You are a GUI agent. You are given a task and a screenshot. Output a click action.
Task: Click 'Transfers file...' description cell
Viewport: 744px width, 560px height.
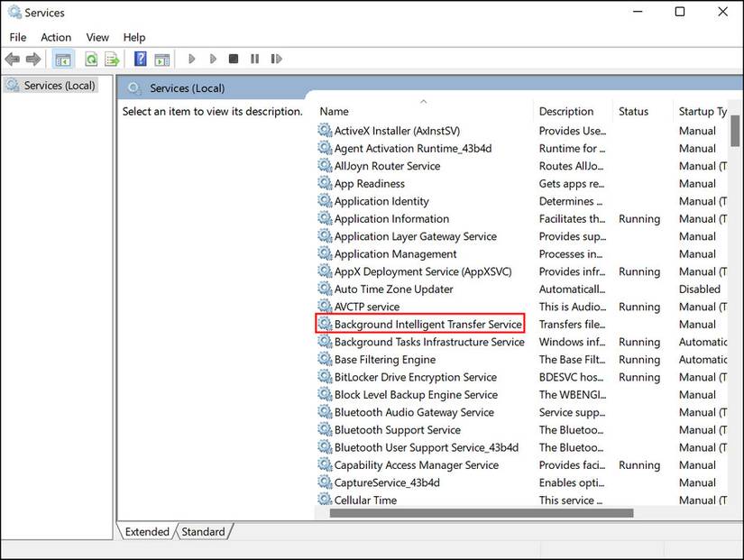click(x=572, y=324)
